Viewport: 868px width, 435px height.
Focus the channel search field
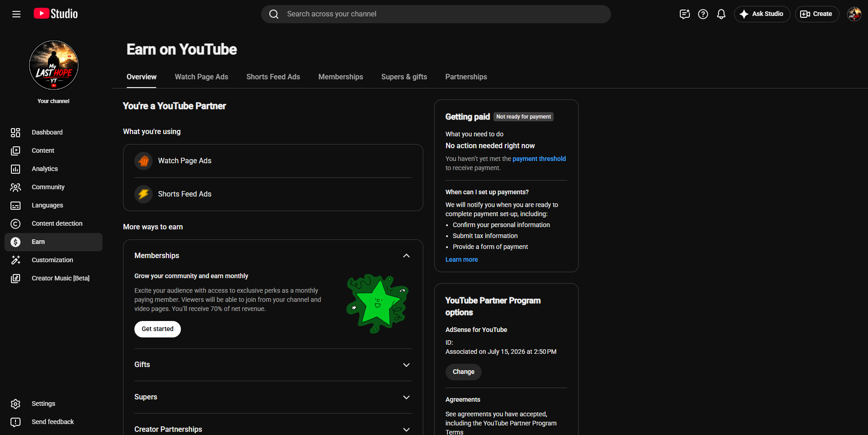click(x=436, y=14)
